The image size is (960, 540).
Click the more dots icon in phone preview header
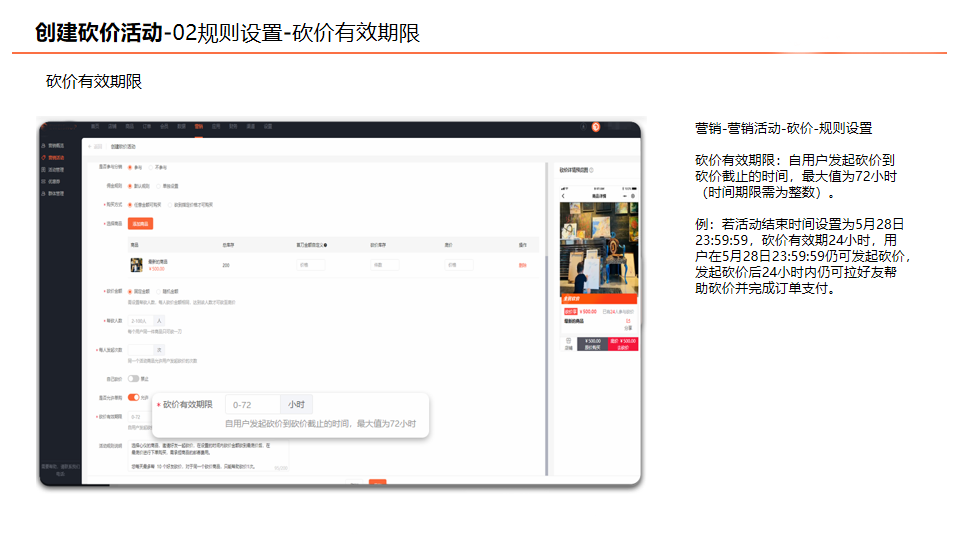click(x=625, y=196)
